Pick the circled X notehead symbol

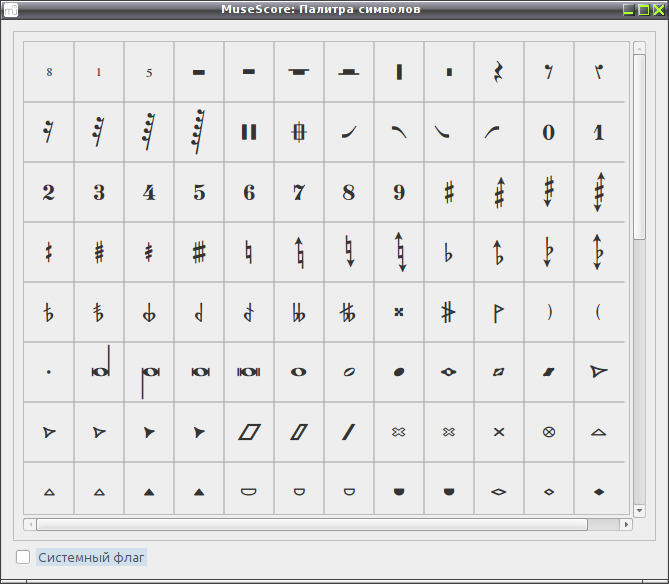coord(549,432)
